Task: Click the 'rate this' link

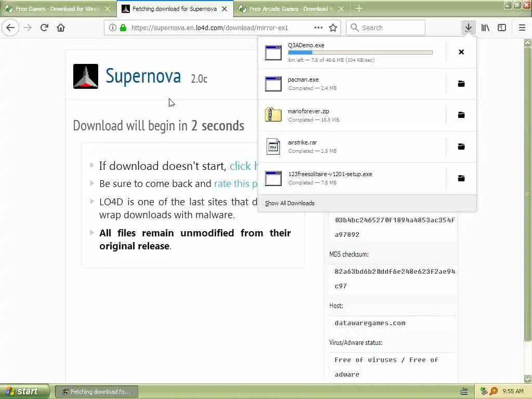Action: click(236, 183)
